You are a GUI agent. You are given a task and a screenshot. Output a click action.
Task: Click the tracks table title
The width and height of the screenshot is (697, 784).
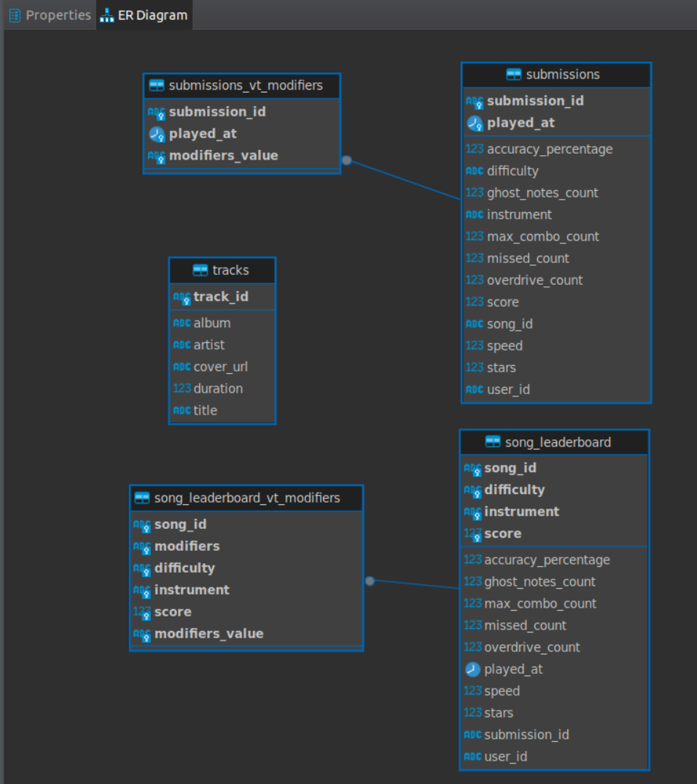click(230, 270)
